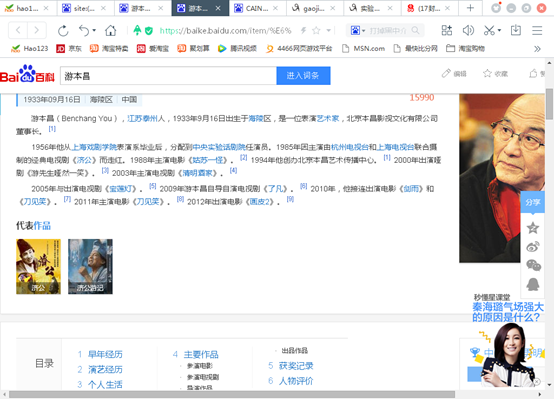This screenshot has height=399, width=554.
Task: Open the 济公游记 poster thumbnail
Action: click(x=90, y=266)
